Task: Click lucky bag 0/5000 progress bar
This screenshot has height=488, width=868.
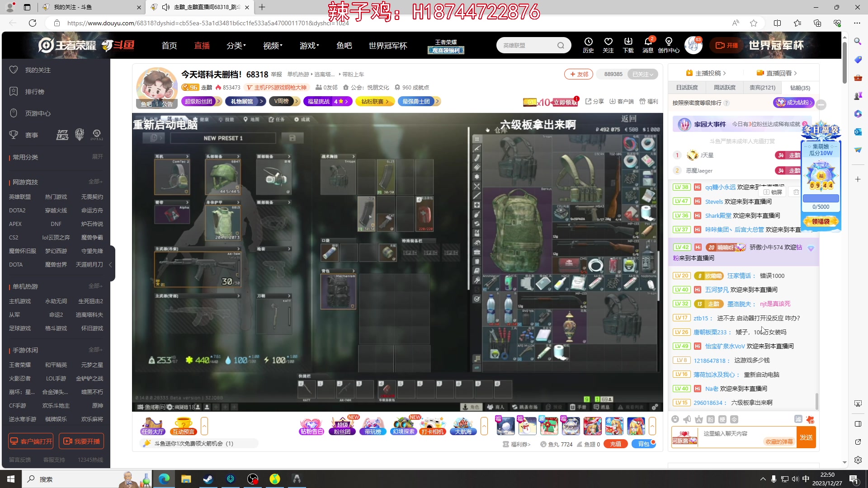Action: click(821, 198)
